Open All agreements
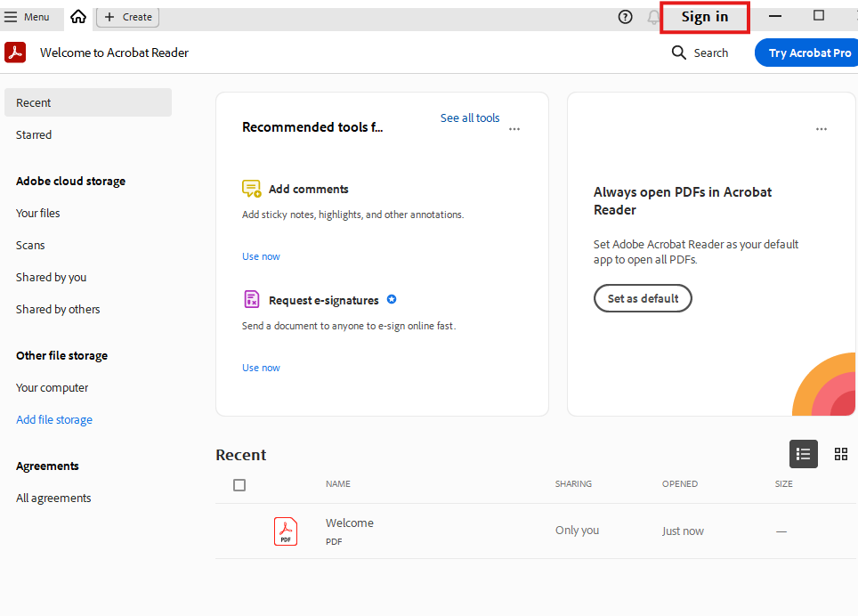858x616 pixels. coord(53,498)
